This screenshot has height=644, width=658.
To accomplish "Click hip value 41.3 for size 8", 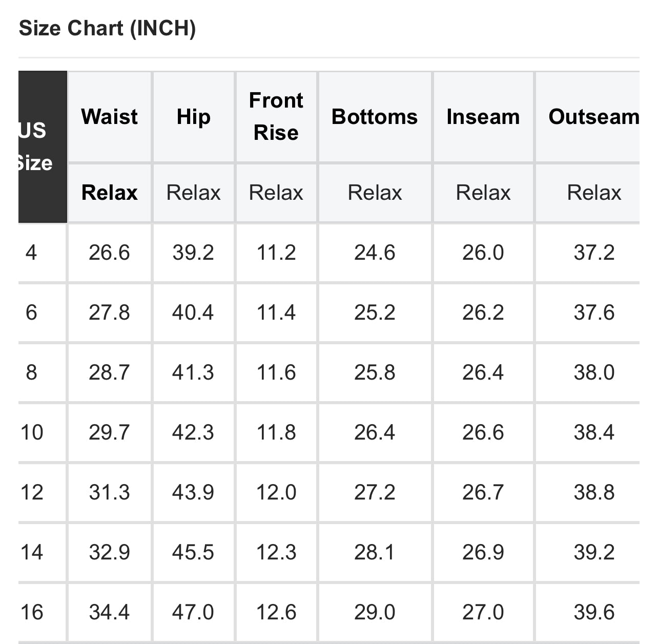I will [x=193, y=372].
